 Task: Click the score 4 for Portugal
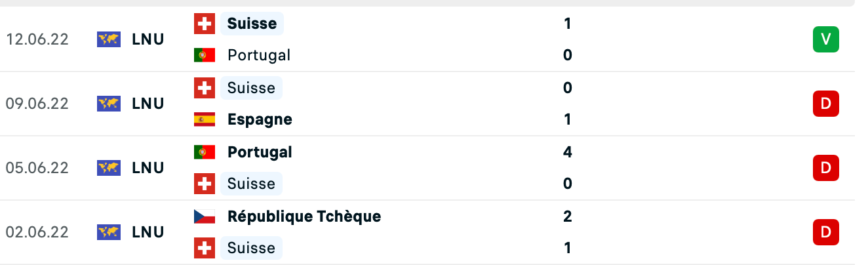pos(568,152)
